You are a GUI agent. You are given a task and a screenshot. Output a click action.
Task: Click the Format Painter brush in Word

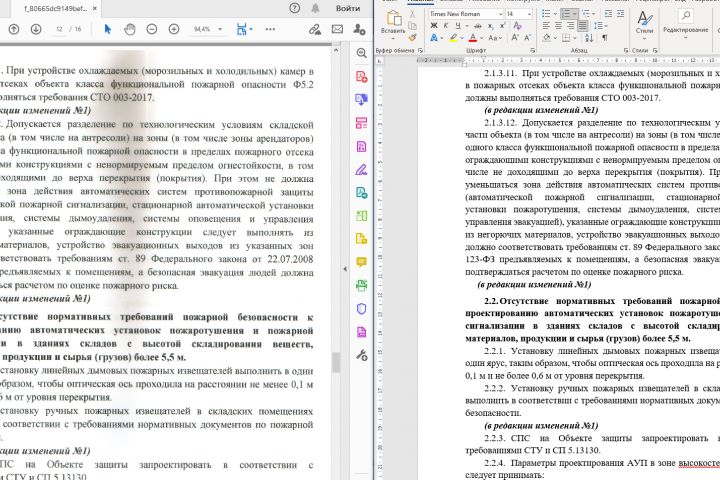(x=412, y=38)
